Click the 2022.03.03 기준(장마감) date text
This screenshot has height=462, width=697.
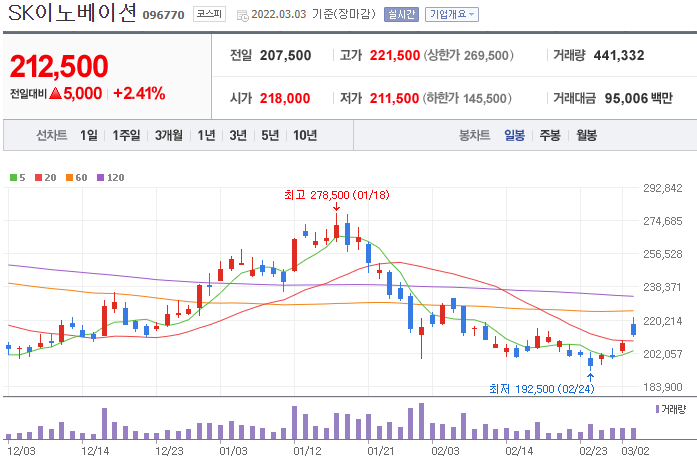(313, 15)
